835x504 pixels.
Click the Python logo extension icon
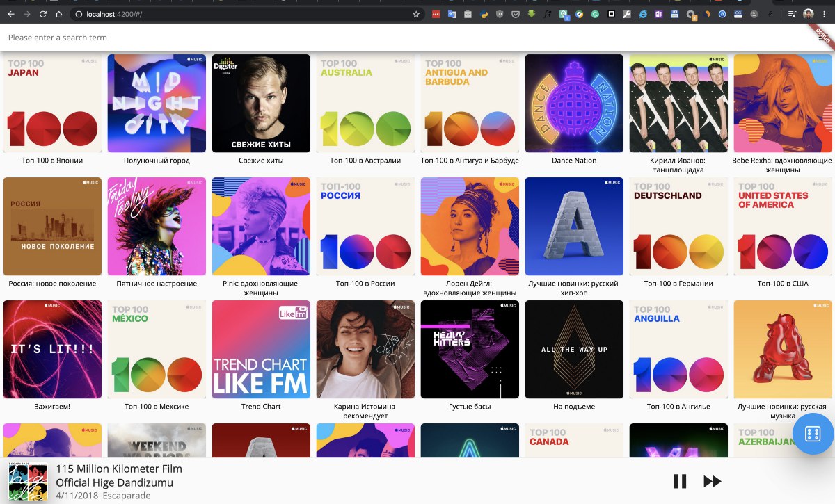(484, 14)
